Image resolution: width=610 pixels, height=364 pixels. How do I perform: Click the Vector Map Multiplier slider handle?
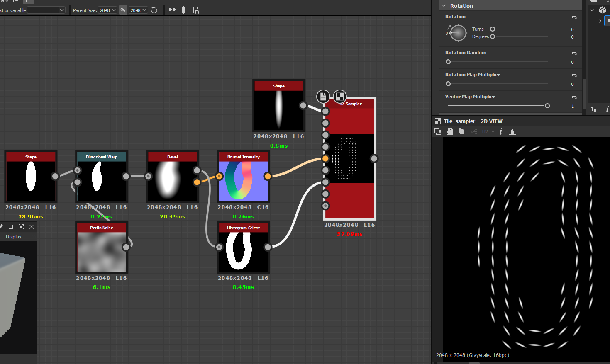coord(547,106)
